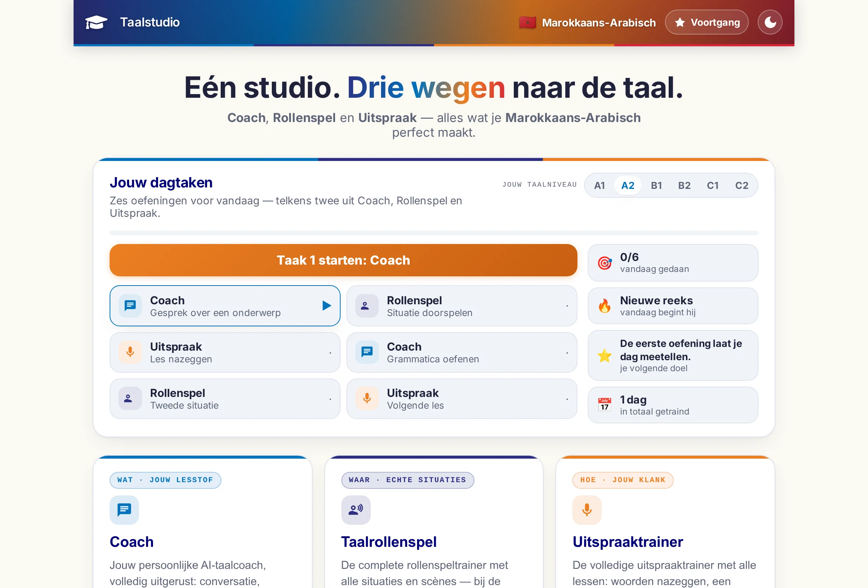The image size is (868, 588).
Task: Select language level A1
Action: (600, 186)
